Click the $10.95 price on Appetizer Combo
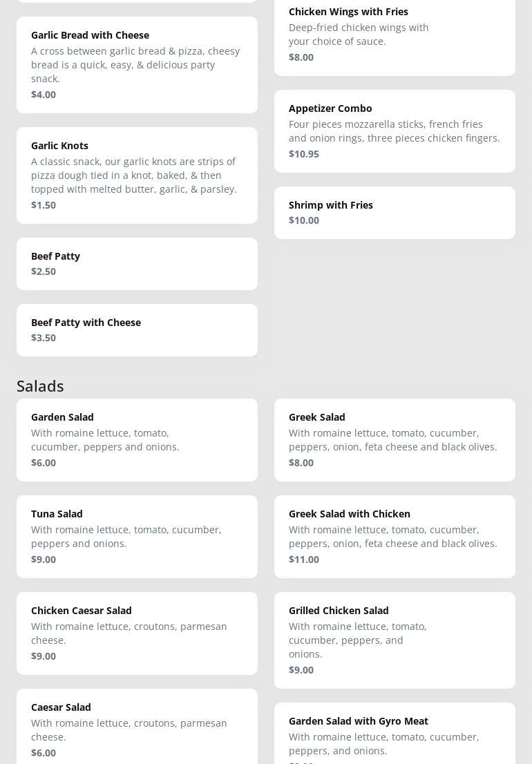 304,154
